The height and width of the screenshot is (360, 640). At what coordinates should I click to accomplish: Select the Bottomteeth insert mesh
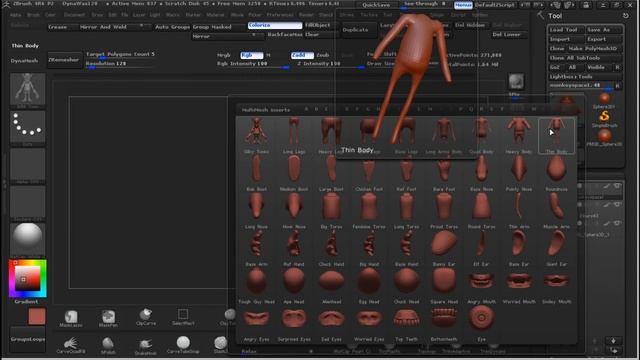click(444, 323)
